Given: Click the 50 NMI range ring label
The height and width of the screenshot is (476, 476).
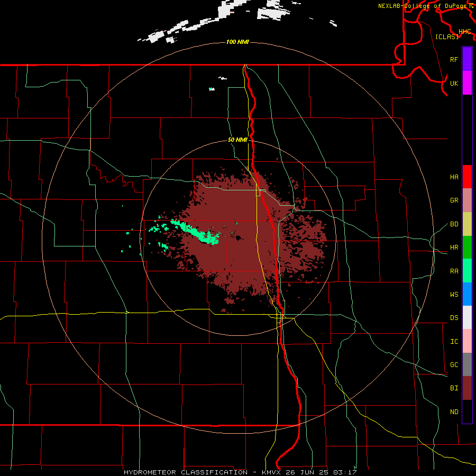Looking at the screenshot, I should 237,140.
